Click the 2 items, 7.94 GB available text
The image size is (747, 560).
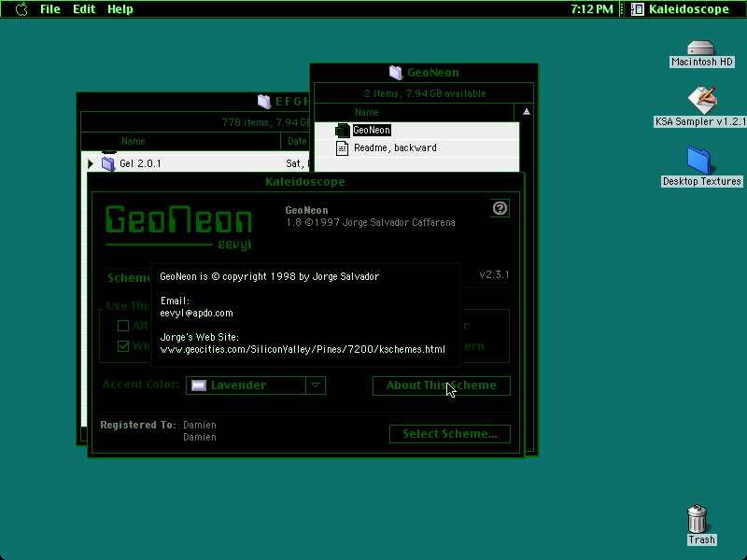tap(425, 94)
